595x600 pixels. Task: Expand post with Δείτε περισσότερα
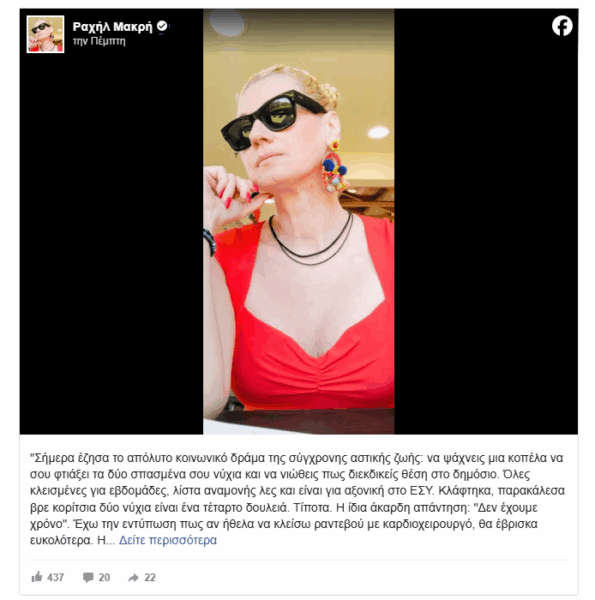coord(168,540)
